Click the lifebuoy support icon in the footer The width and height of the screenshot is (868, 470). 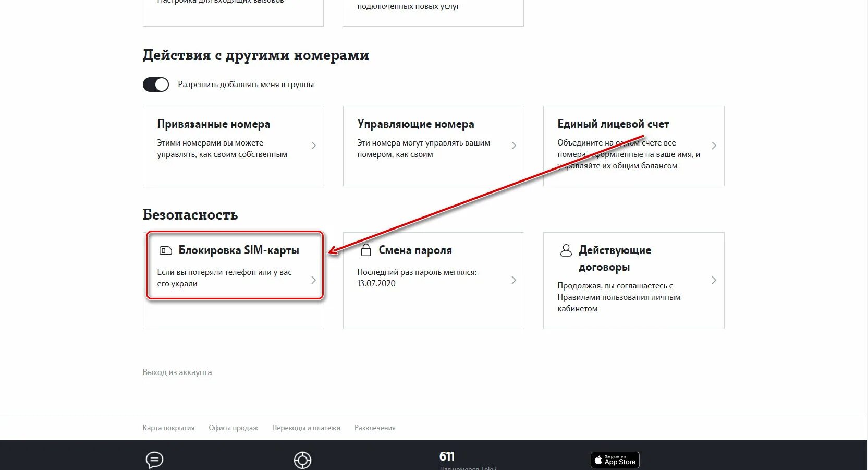coord(302,460)
